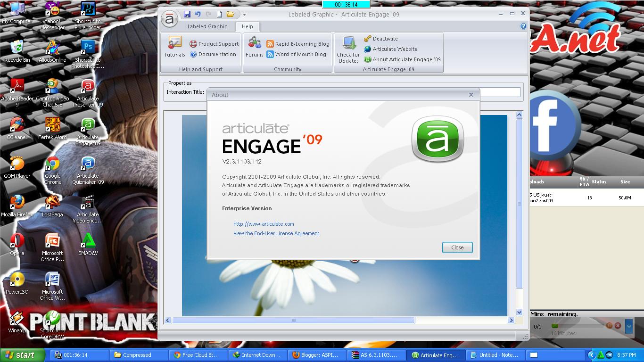Click the New document icon in title bar
The width and height of the screenshot is (644, 362).
(219, 14)
